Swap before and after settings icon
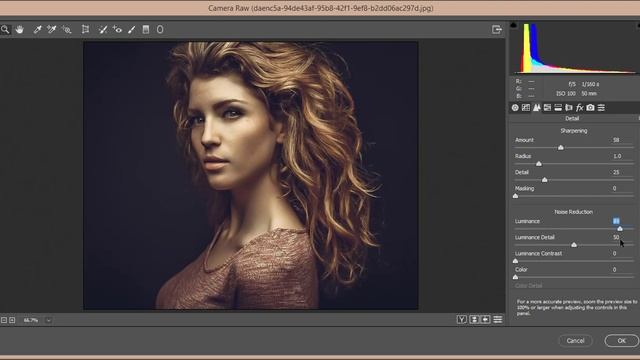640x360 pixels. [474, 320]
